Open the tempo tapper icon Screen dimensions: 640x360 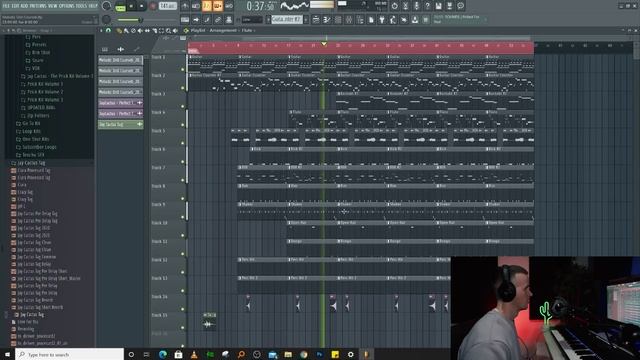coord(393,20)
